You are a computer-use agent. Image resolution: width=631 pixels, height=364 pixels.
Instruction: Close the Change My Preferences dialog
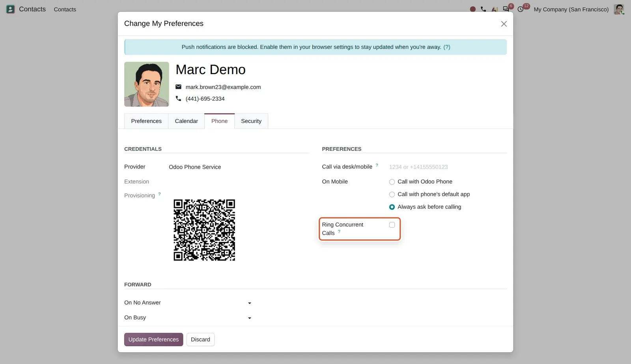click(504, 24)
